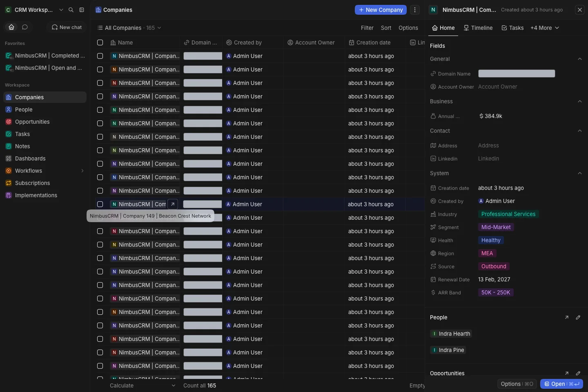Open table Options in toolbar
Viewport: 588px width, 392px height.
(408, 28)
